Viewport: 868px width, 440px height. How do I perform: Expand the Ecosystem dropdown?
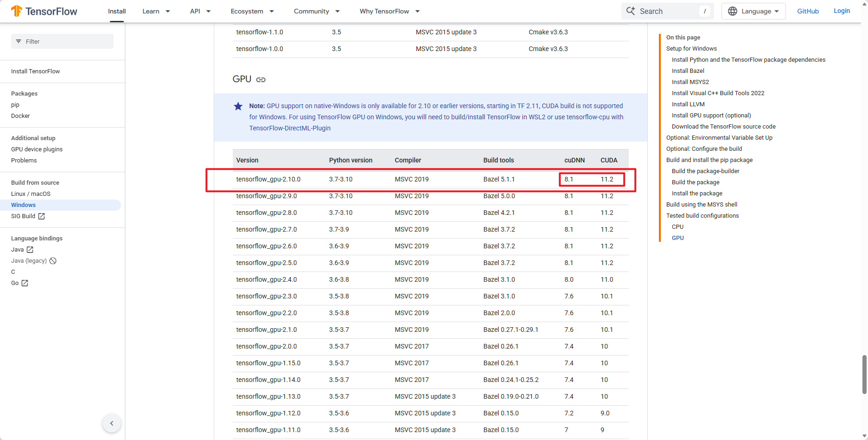point(252,11)
